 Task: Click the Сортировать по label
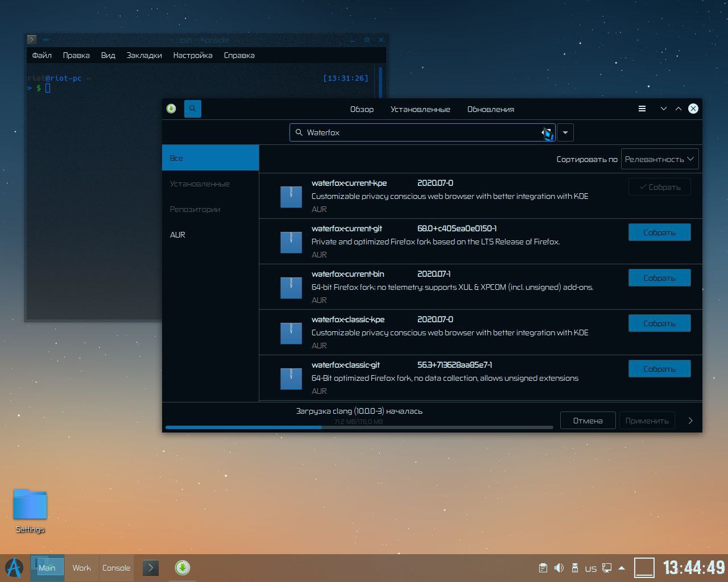587,159
